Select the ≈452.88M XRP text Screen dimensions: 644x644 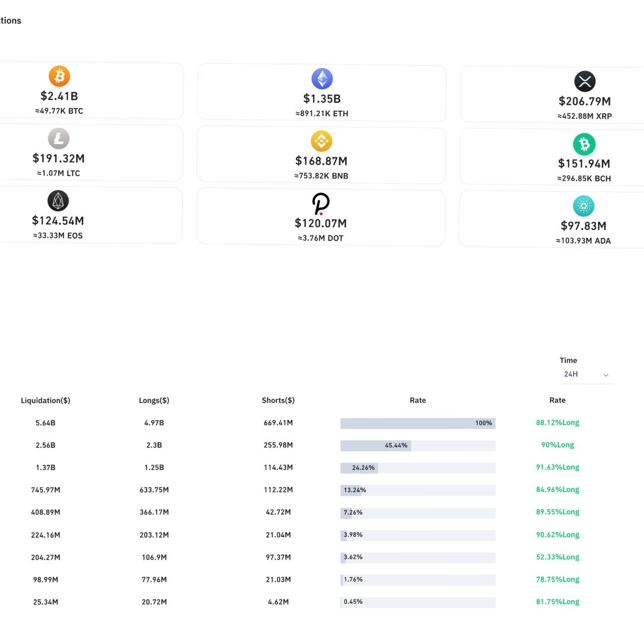pyautogui.click(x=585, y=116)
